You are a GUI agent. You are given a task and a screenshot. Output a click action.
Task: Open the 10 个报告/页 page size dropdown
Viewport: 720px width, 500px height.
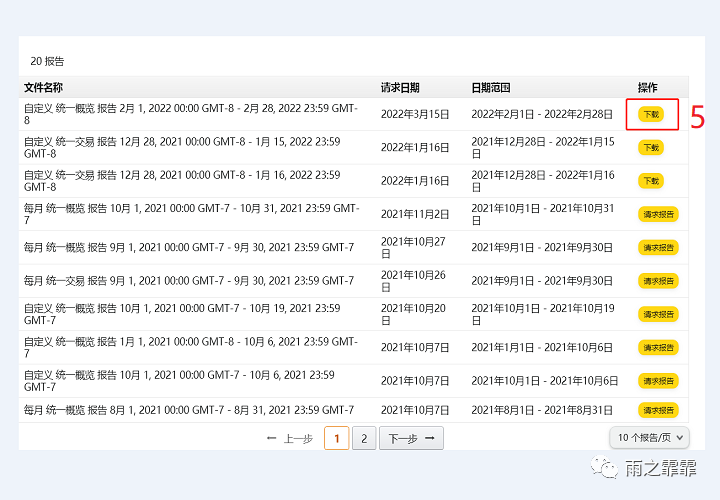coord(649,438)
